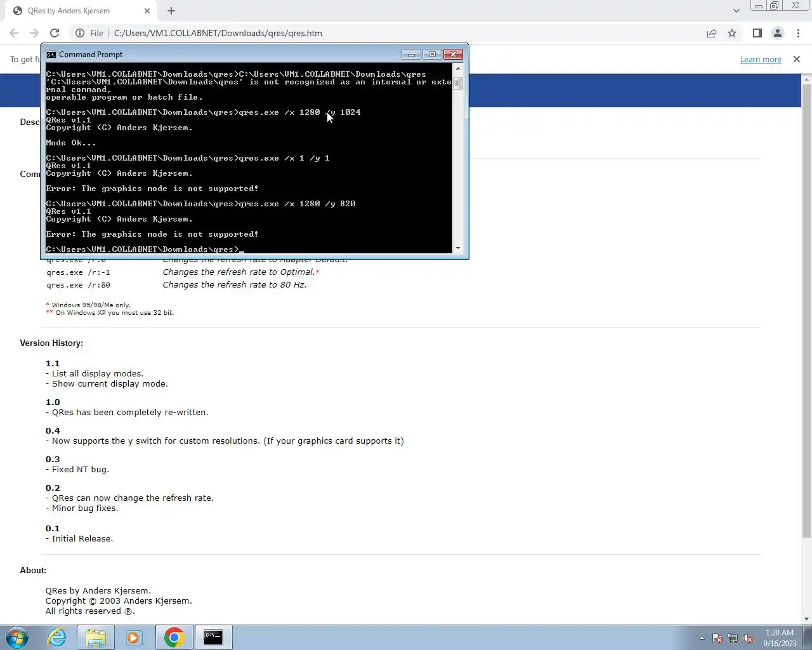
Task: Click the network tray icon
Action: pyautogui.click(x=733, y=639)
